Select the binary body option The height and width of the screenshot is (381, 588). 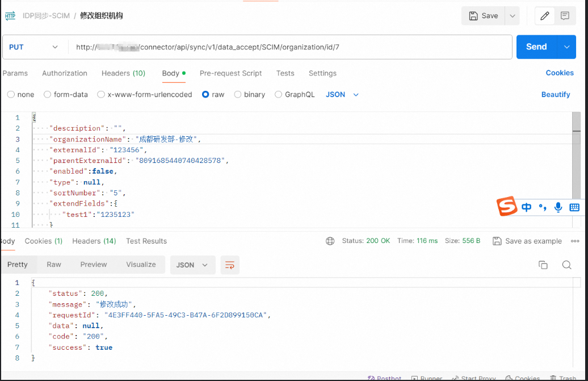(x=238, y=95)
